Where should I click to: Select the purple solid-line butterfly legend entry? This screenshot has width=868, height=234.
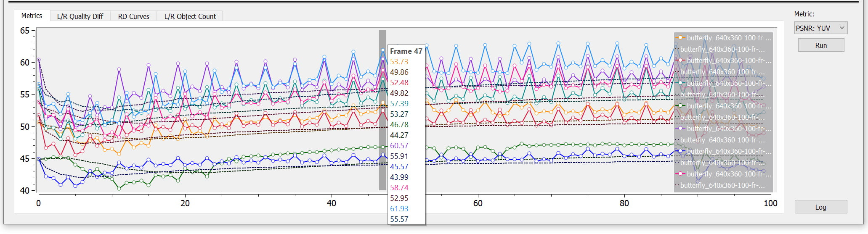(724, 129)
